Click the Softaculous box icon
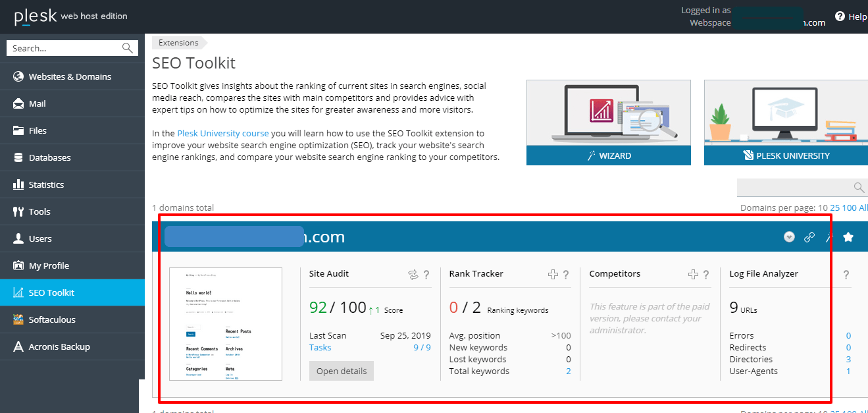This screenshot has width=868, height=413. click(x=18, y=319)
